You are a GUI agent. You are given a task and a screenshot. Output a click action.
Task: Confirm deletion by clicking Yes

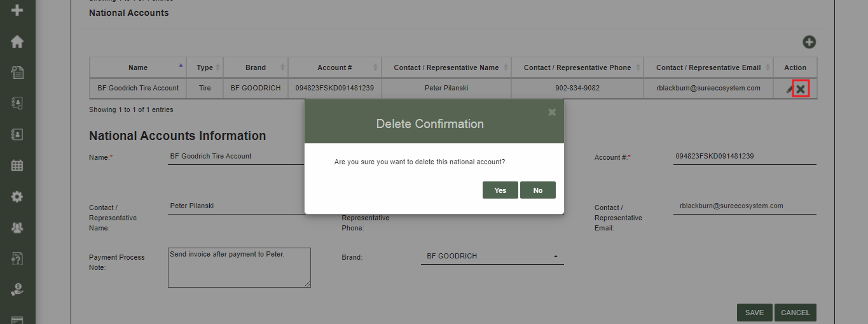(x=500, y=190)
